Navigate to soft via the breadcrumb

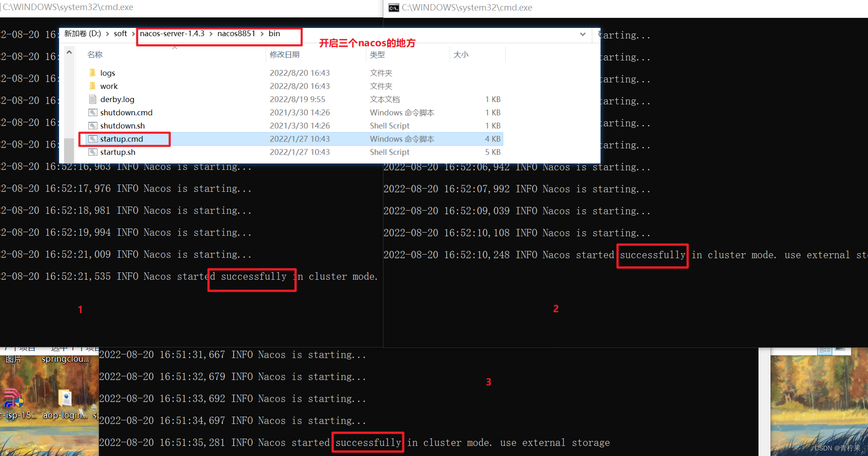(120, 33)
